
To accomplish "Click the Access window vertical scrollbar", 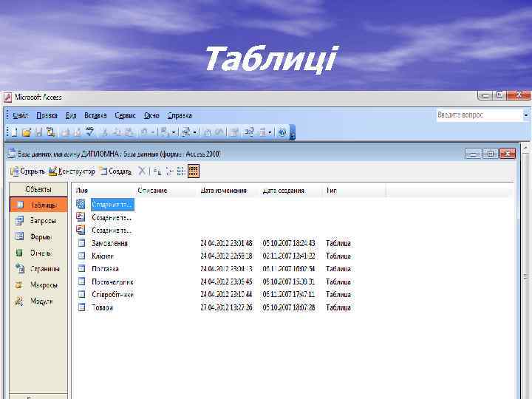I will tap(525, 271).
